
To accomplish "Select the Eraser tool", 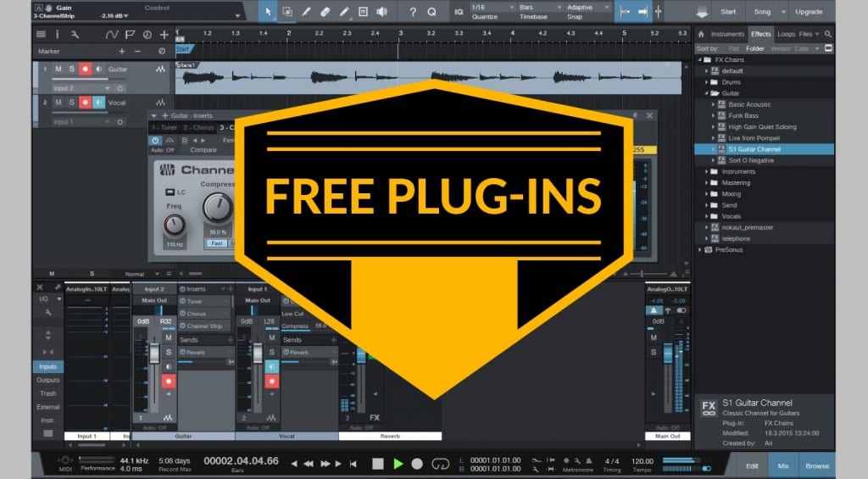I will pyautogui.click(x=325, y=12).
